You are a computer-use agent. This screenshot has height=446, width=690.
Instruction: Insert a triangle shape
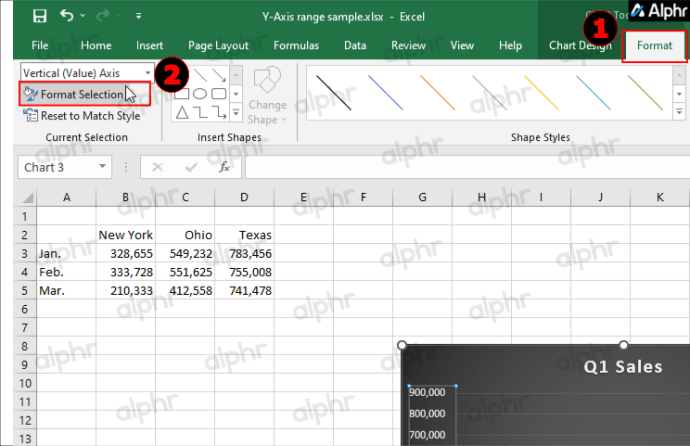[x=182, y=113]
